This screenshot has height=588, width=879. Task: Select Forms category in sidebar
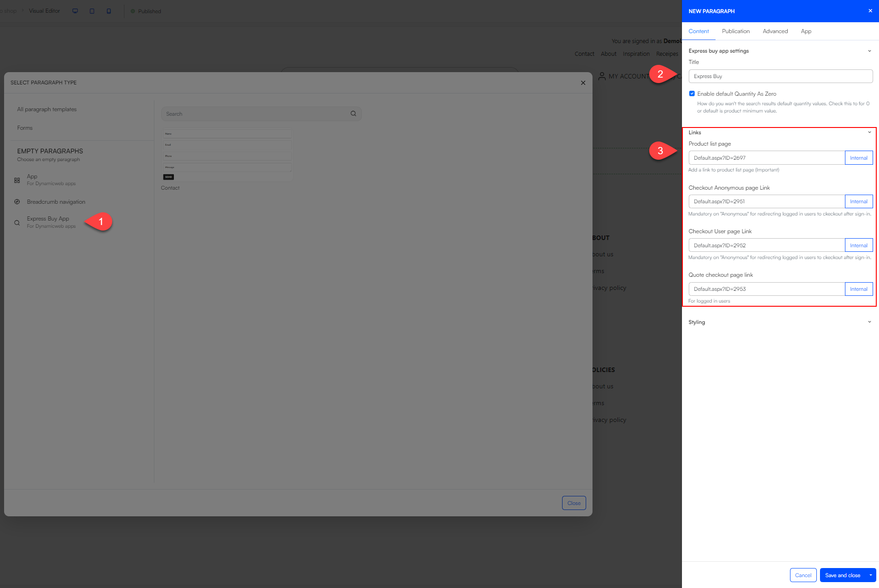[x=25, y=128]
